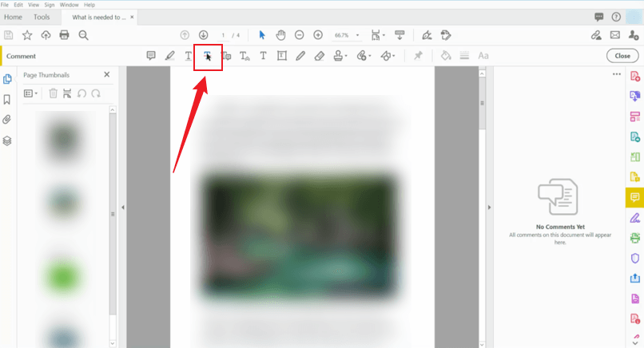
Task: Select the Replace text note tool
Action: 226,56
